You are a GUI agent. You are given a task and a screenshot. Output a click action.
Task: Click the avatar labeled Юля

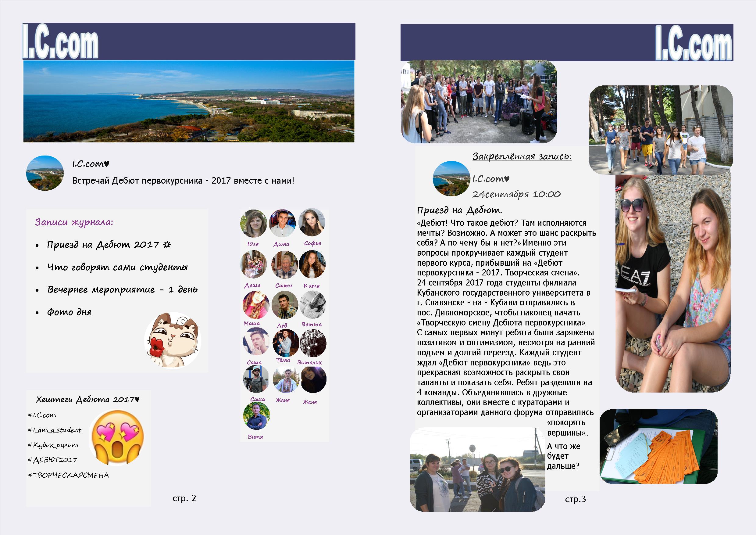pyautogui.click(x=253, y=224)
